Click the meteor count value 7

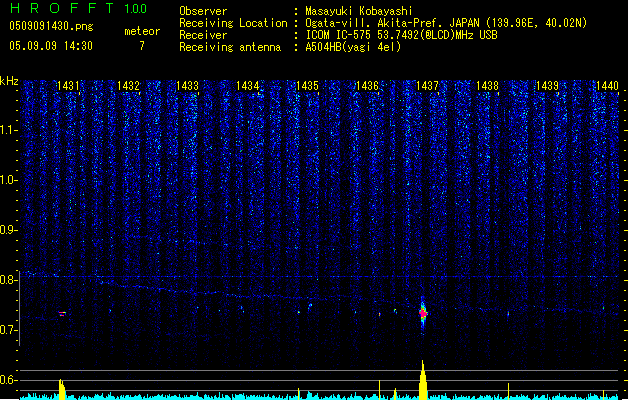coord(142,46)
